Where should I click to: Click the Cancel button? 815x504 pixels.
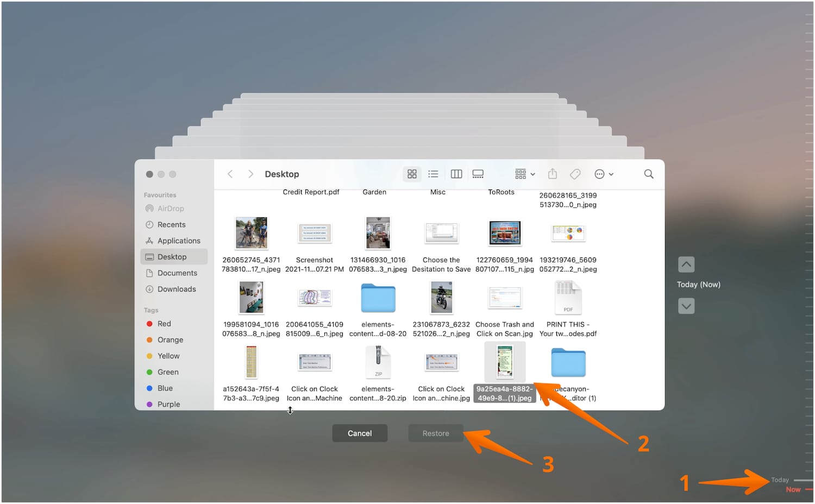tap(359, 433)
